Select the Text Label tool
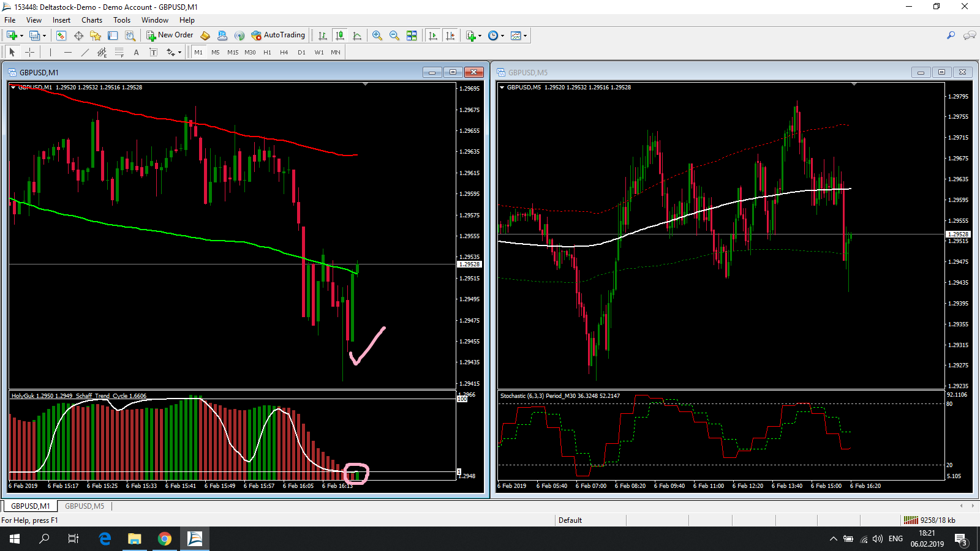Image resolution: width=980 pixels, height=551 pixels. 153,52
